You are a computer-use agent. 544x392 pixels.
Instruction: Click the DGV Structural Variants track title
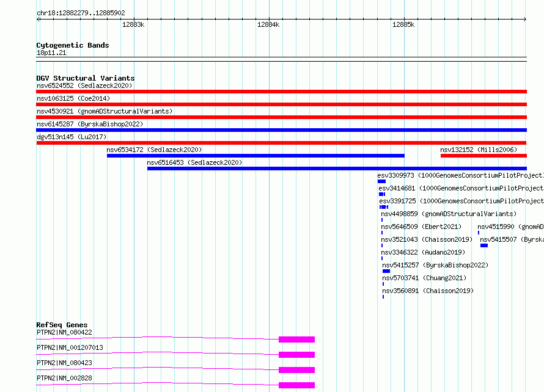[x=86, y=78]
